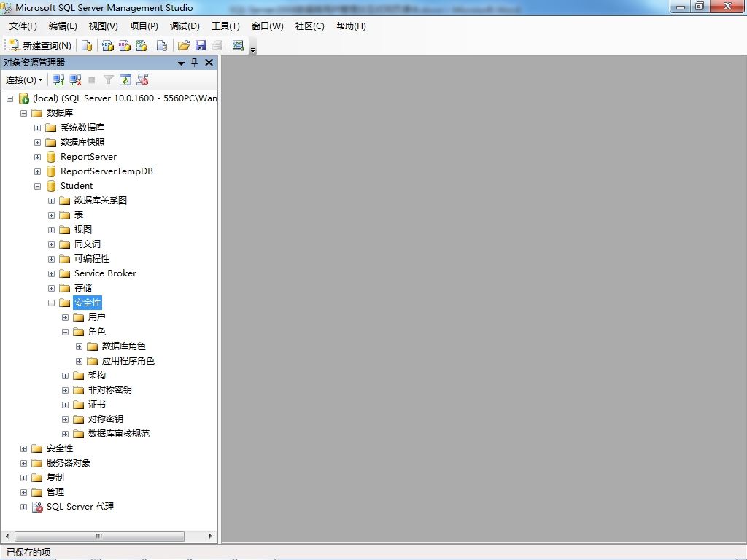This screenshot has width=747, height=560.
Task: Select the 同义词 tree item
Action: pyautogui.click(x=88, y=244)
